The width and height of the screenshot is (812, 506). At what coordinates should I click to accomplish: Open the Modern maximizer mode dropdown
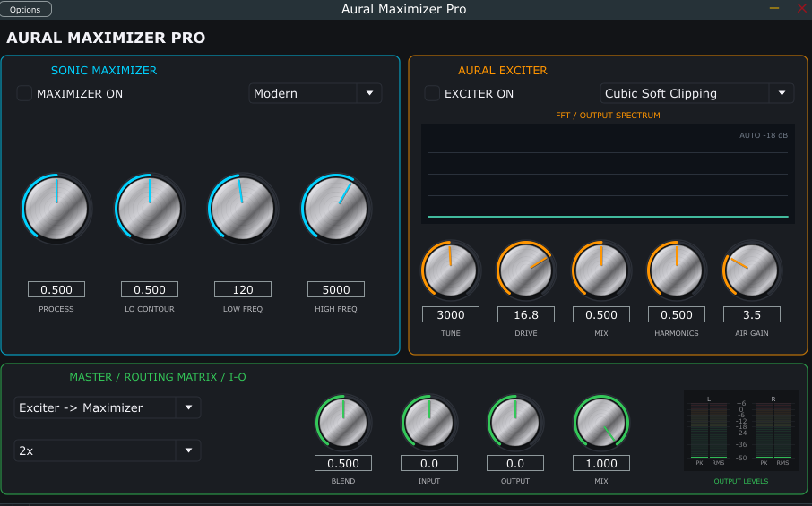[x=315, y=93]
